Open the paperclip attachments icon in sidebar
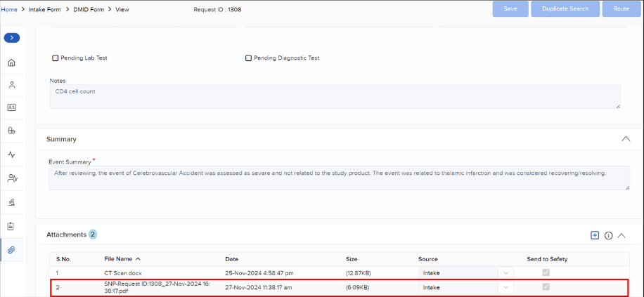The image size is (644, 297). (11, 249)
